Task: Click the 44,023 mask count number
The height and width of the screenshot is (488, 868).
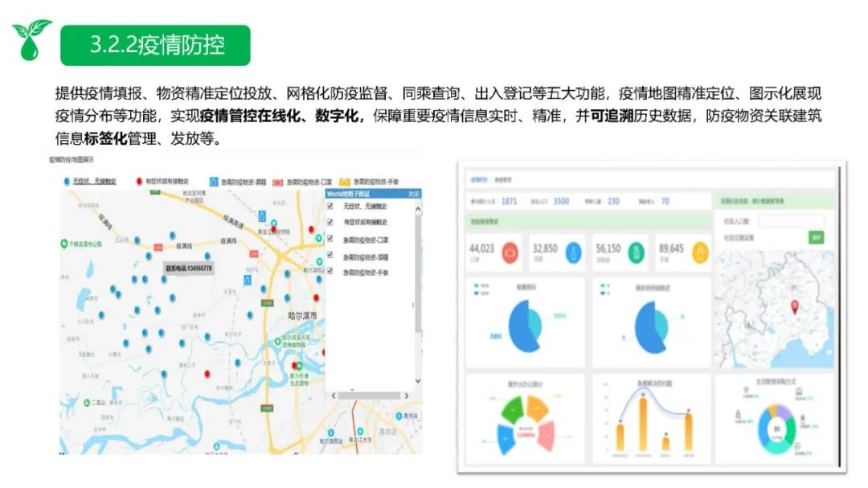Action: coord(481,248)
